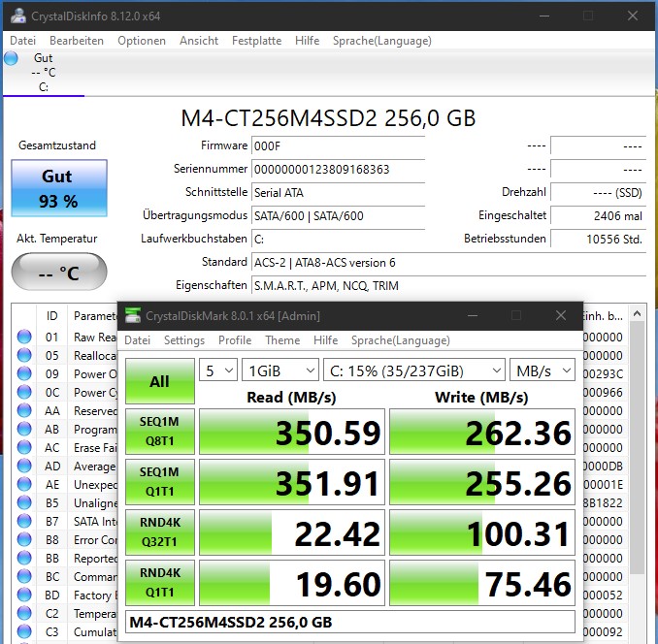Image resolution: width=658 pixels, height=644 pixels.
Task: Click status orb for attribute 05 row
Action: pyautogui.click(x=24, y=355)
